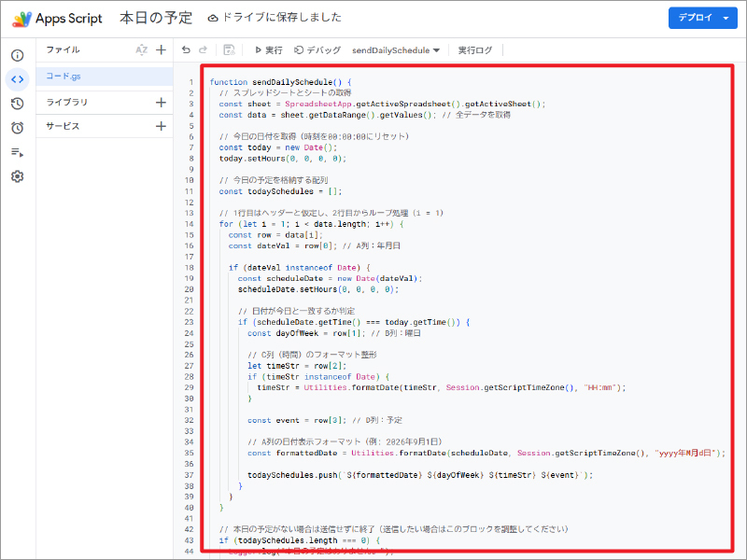Click the ドライブに保存しました status text
Viewport: 747px width, 560px height.
click(282, 18)
